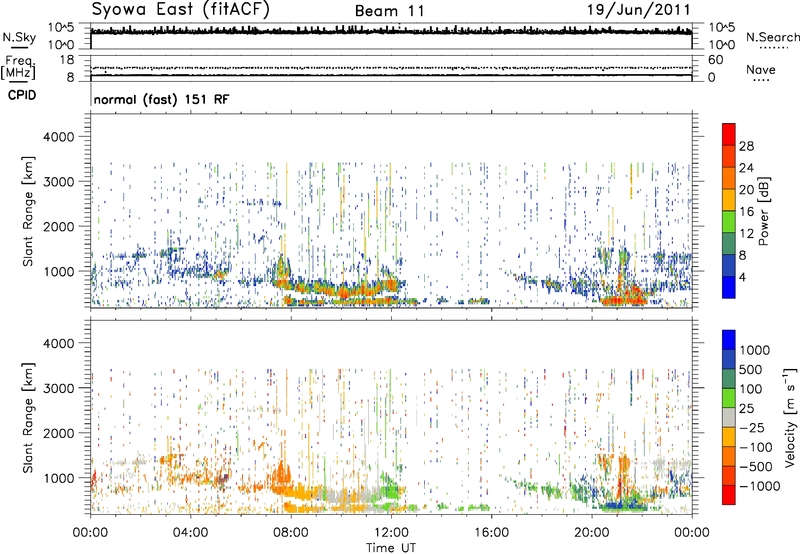Click the '4' power colorbar tick value
The height and width of the screenshot is (554, 800).
pyautogui.click(x=743, y=277)
